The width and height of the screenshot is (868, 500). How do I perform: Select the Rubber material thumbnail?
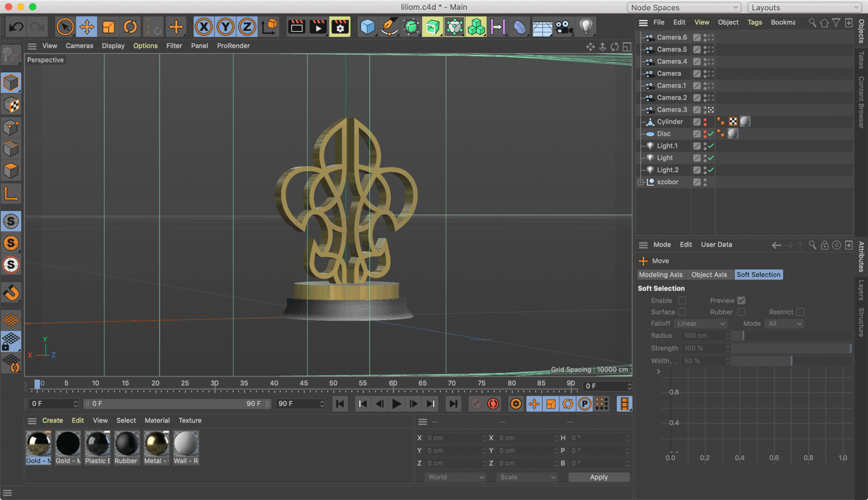(x=126, y=448)
